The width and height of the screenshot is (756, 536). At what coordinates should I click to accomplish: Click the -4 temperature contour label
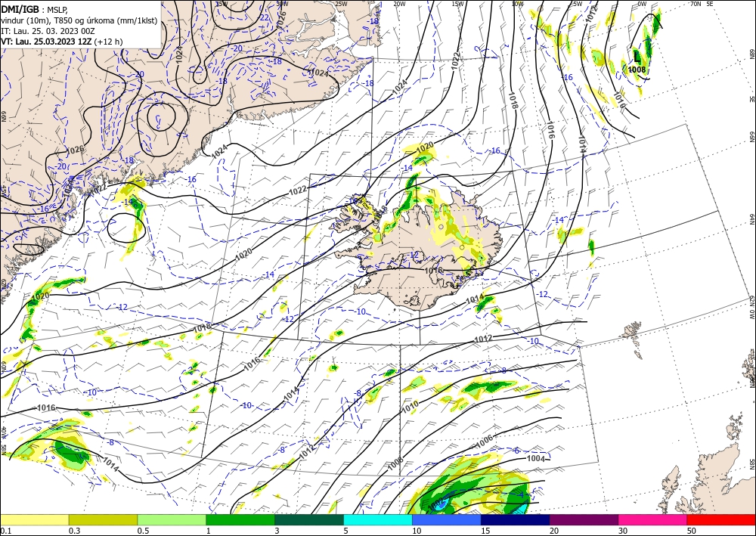pos(520,494)
